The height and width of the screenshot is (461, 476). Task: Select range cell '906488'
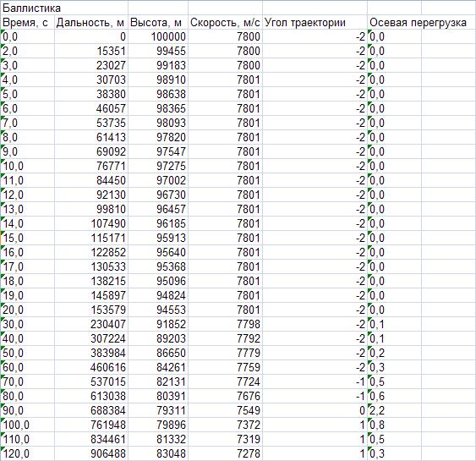pos(91,453)
